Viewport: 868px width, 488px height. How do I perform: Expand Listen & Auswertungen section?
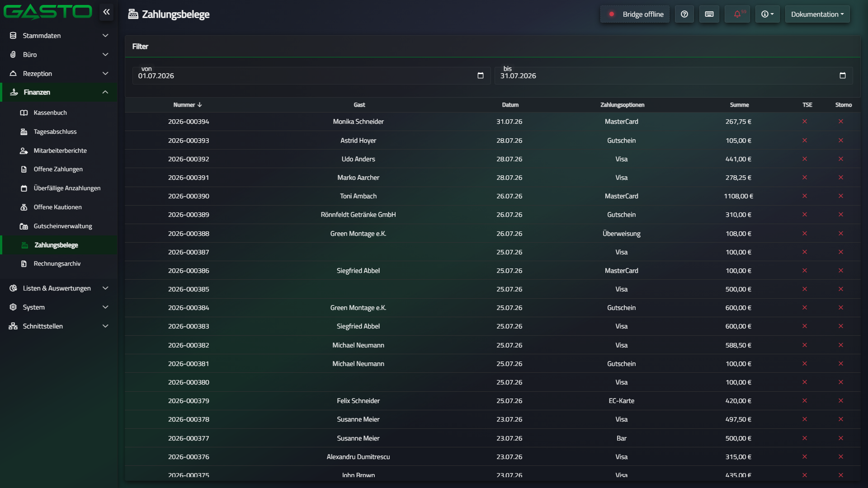(x=59, y=288)
